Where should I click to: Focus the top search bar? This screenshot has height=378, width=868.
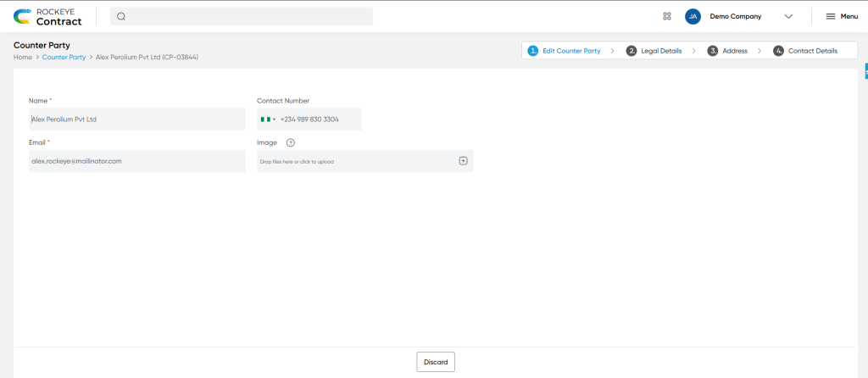click(242, 17)
